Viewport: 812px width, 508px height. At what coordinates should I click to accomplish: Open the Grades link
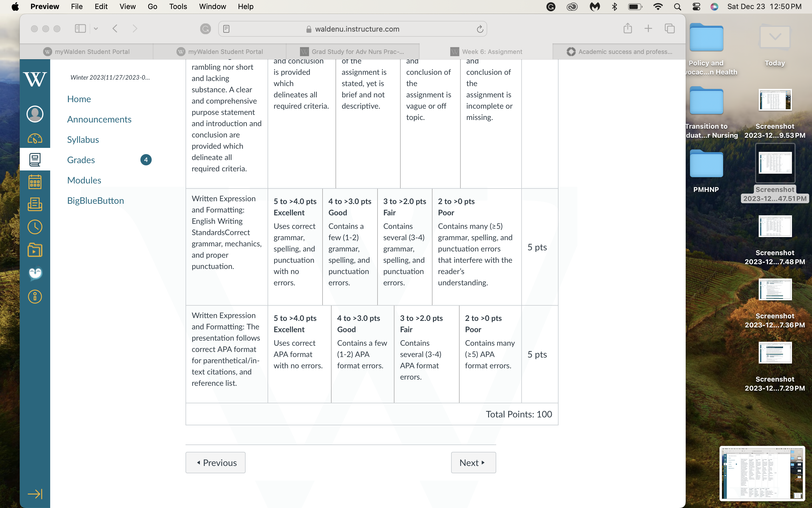tap(81, 160)
